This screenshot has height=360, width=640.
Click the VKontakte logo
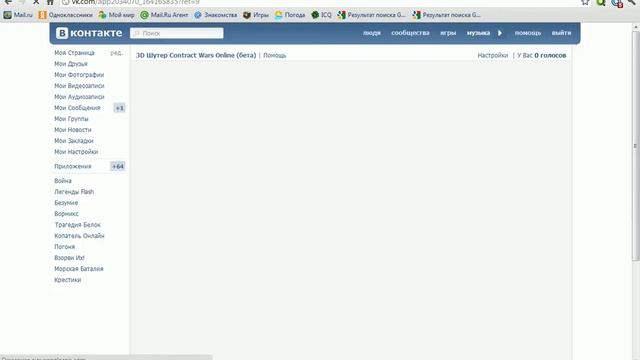click(89, 33)
